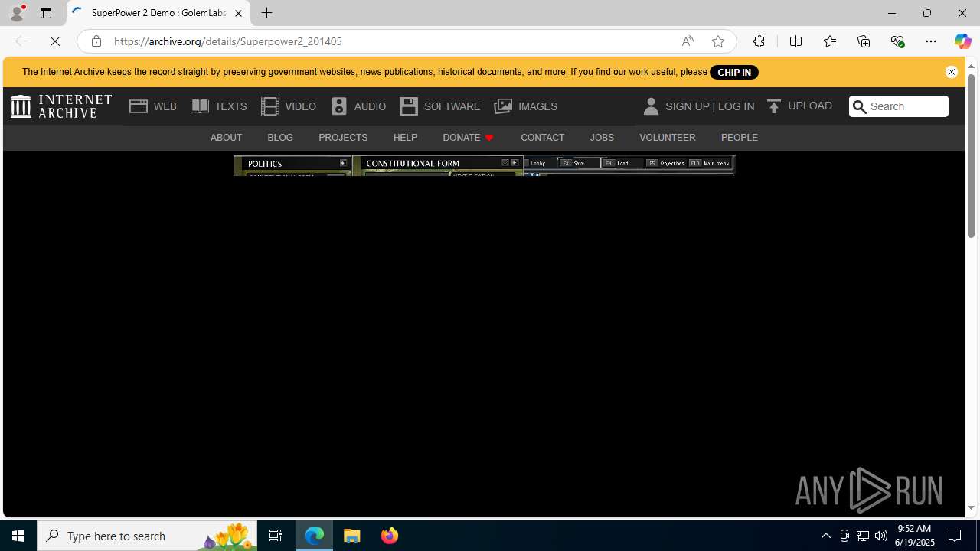Open tab actions menu
The height and width of the screenshot is (551, 980).
pos(46,13)
